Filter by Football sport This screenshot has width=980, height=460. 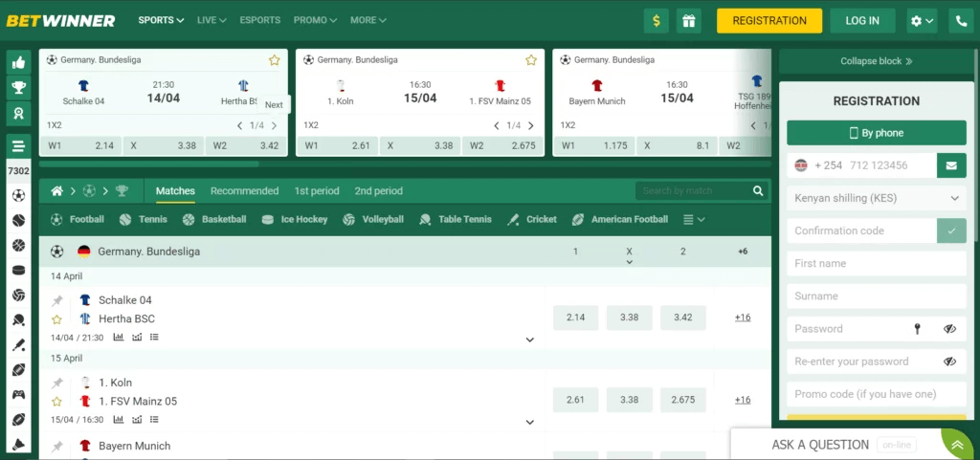click(x=78, y=220)
